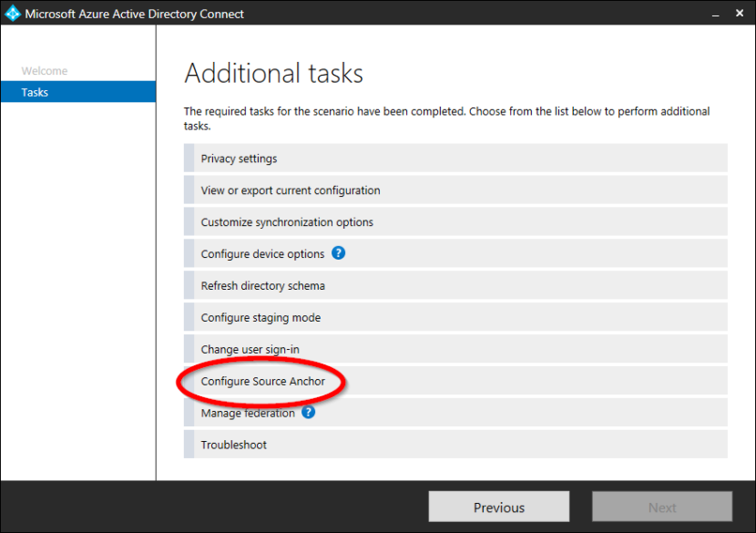Close the Azure AD Connect wizard
This screenshot has width=756, height=533.
point(739,14)
